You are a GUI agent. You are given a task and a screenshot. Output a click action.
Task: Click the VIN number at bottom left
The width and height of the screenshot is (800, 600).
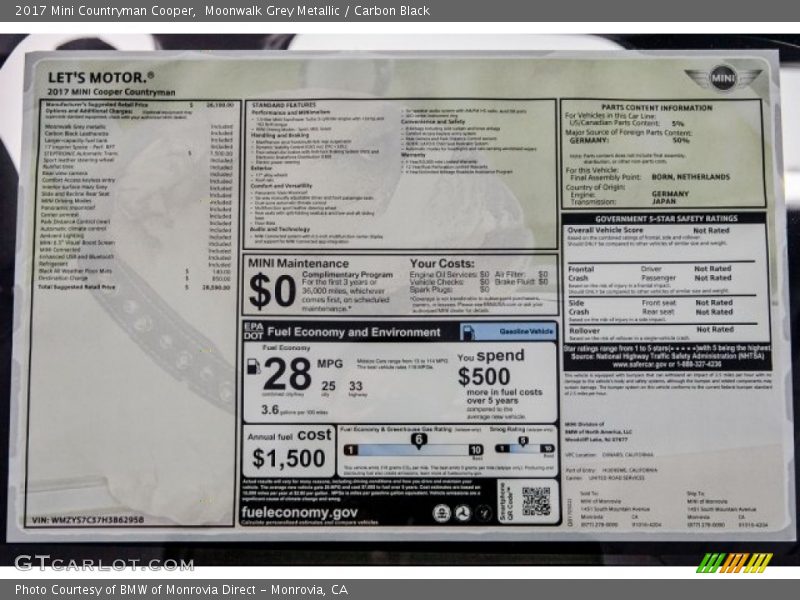88,520
